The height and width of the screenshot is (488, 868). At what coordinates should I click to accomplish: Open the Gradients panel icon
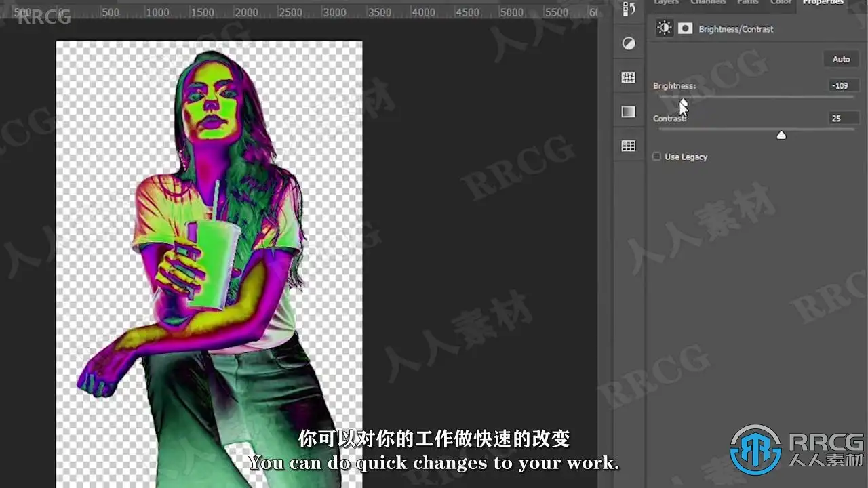coord(629,111)
